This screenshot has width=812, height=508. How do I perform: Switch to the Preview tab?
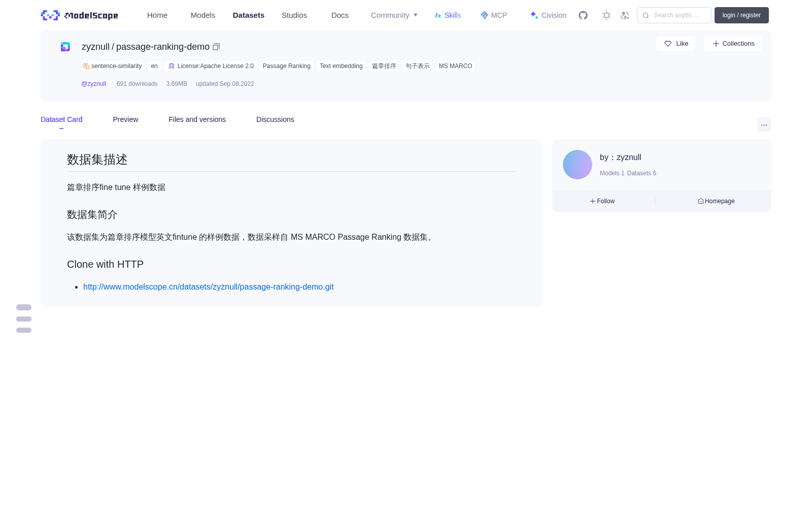tap(125, 119)
